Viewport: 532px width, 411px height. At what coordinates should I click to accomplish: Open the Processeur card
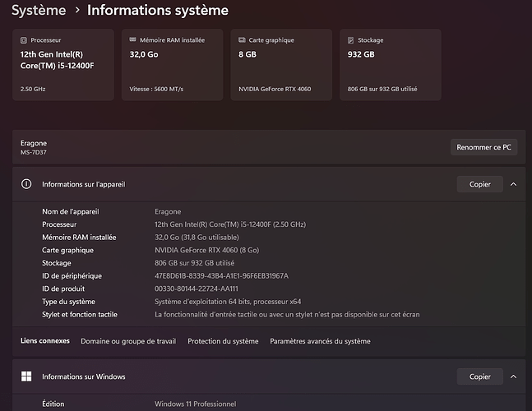click(x=63, y=65)
